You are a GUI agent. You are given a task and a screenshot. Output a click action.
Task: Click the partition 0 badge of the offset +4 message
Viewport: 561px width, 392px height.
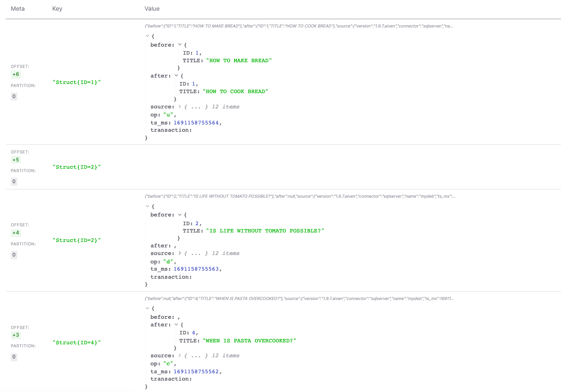14,255
